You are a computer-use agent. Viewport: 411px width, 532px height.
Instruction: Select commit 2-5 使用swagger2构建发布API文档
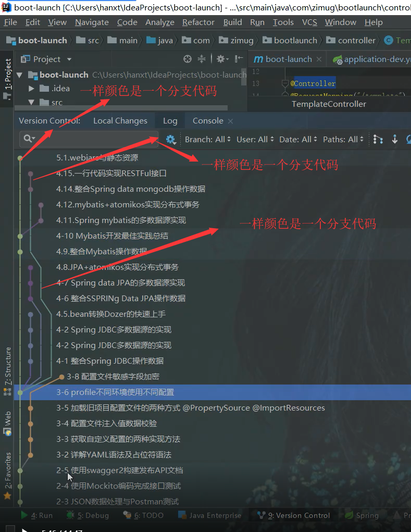point(119,470)
